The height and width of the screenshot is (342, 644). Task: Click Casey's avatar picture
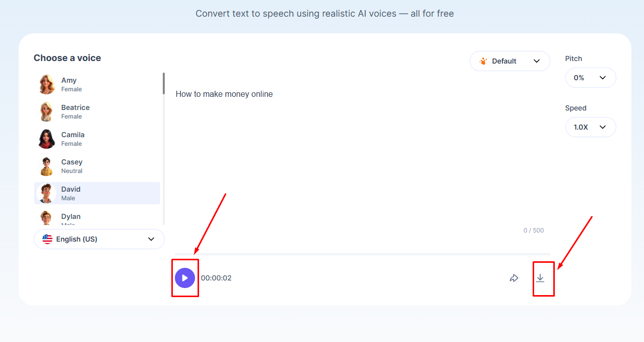pyautogui.click(x=46, y=166)
